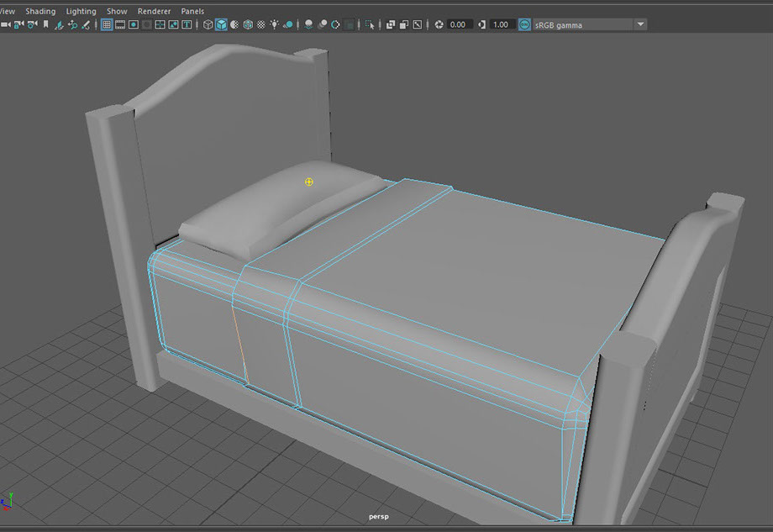Click the exposure value field 0.00
The image size is (773, 532).
pyautogui.click(x=458, y=25)
